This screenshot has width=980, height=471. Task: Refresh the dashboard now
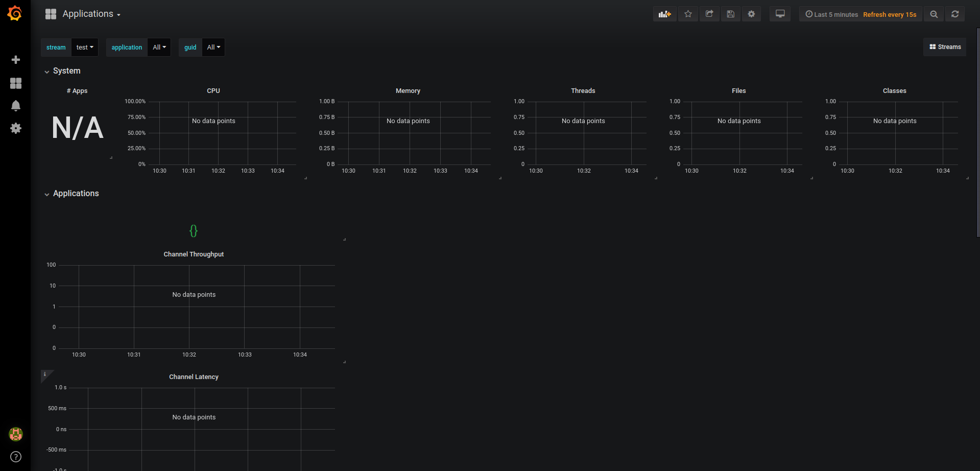click(955, 14)
